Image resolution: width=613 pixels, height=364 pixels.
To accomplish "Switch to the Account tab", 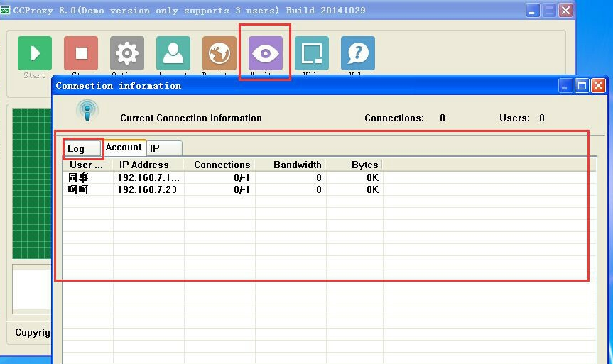I will point(124,148).
